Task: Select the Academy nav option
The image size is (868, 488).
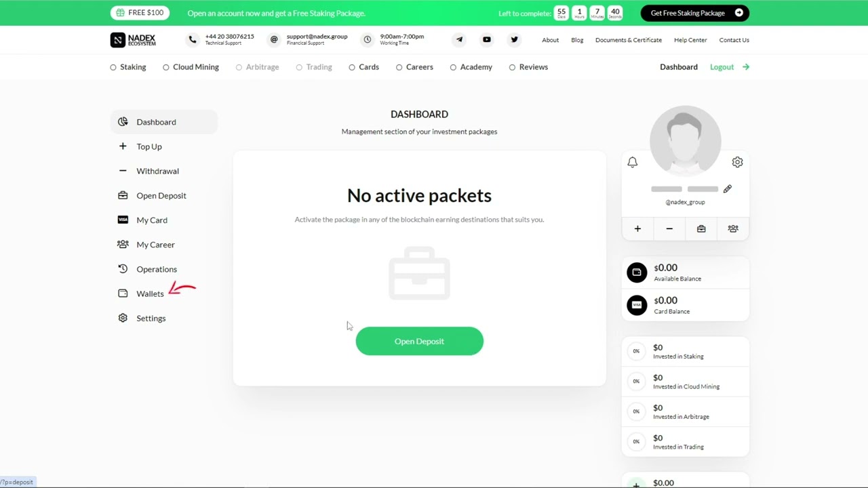Action: tap(471, 67)
